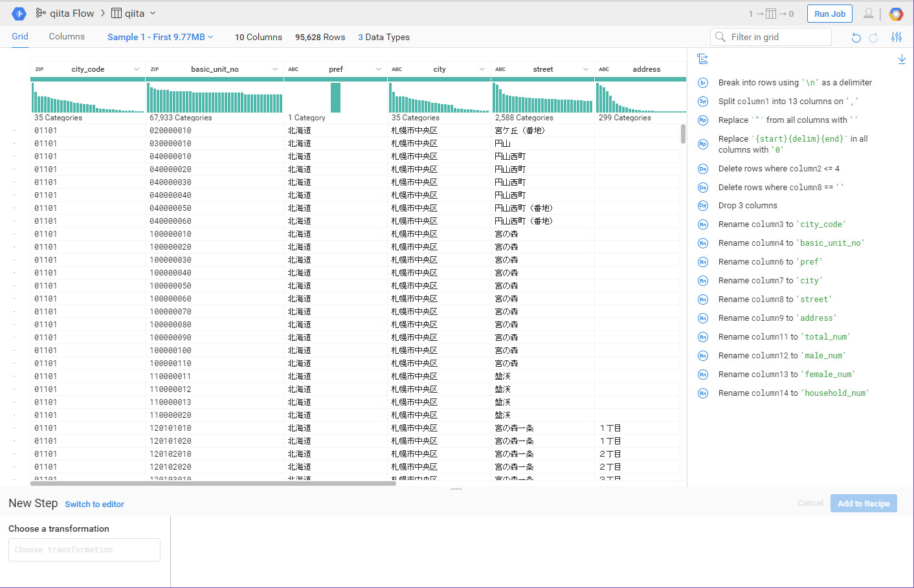Image resolution: width=914 pixels, height=588 pixels.
Task: Open the city_code column dropdown menu
Action: 137,69
